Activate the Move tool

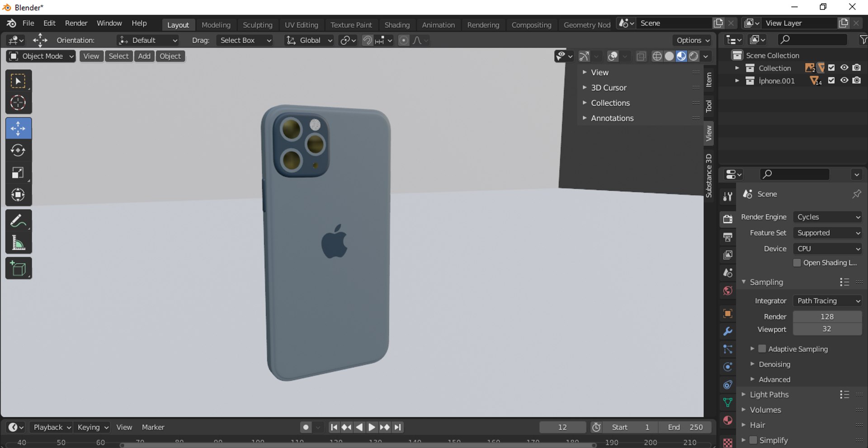click(18, 128)
